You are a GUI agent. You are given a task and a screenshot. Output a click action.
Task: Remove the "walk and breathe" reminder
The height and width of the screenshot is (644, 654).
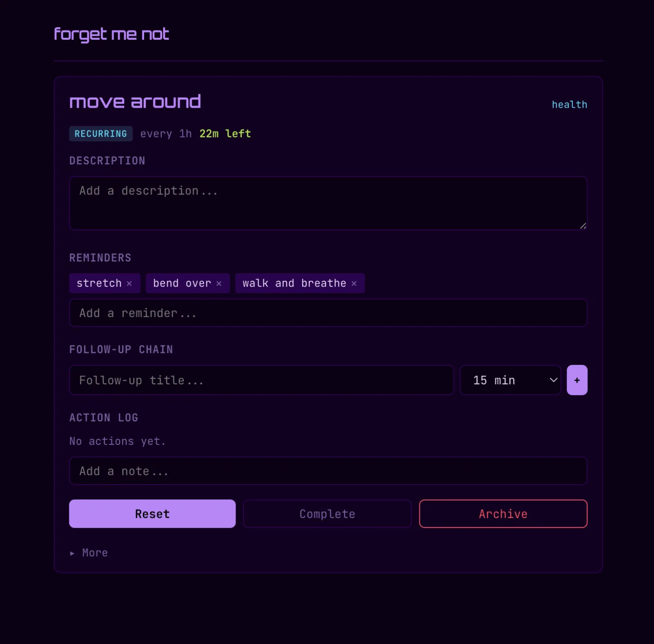[x=354, y=283]
